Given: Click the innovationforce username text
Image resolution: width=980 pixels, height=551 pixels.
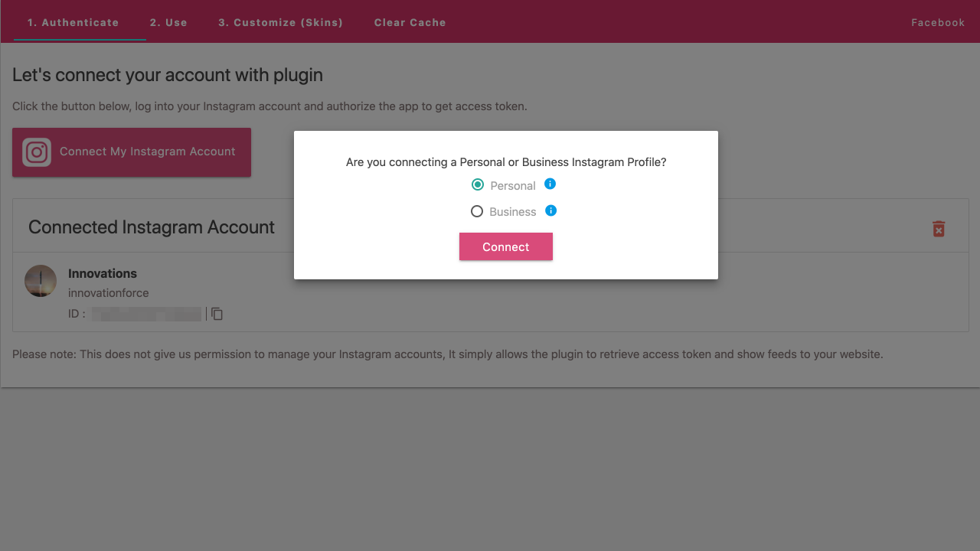Looking at the screenshot, I should pos(109,293).
